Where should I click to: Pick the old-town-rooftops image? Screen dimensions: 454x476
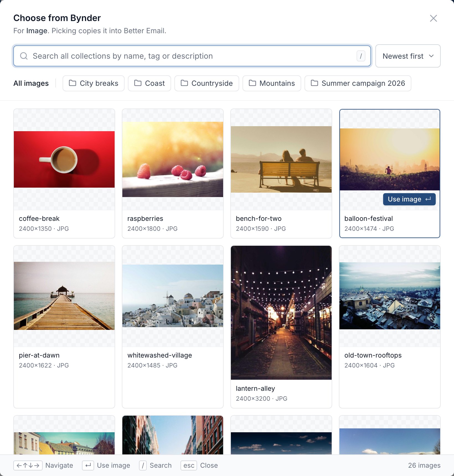[x=390, y=296]
